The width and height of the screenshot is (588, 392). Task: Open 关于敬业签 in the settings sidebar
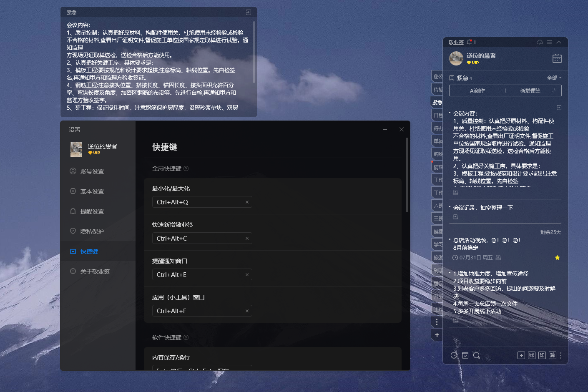98,271
